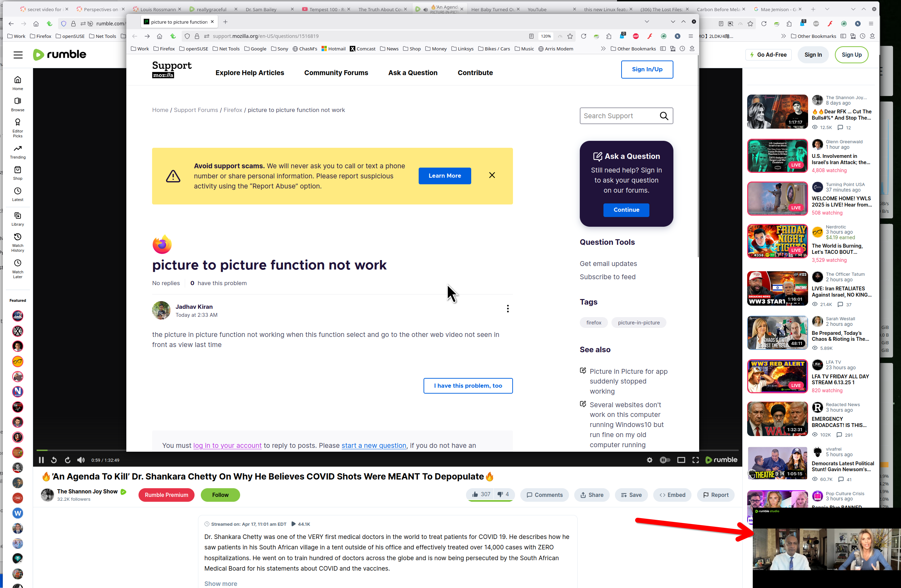Bookmark the support page with star icon
Image resolution: width=901 pixels, height=588 pixels.
click(x=570, y=36)
